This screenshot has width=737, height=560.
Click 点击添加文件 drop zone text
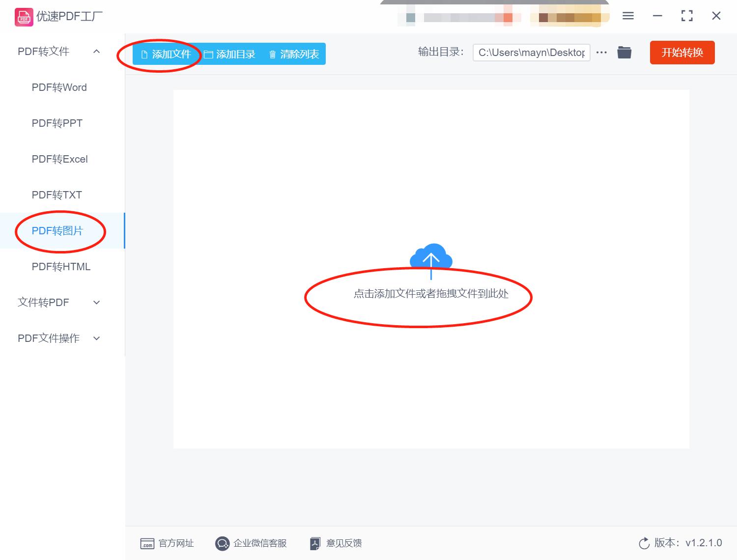coord(431,294)
